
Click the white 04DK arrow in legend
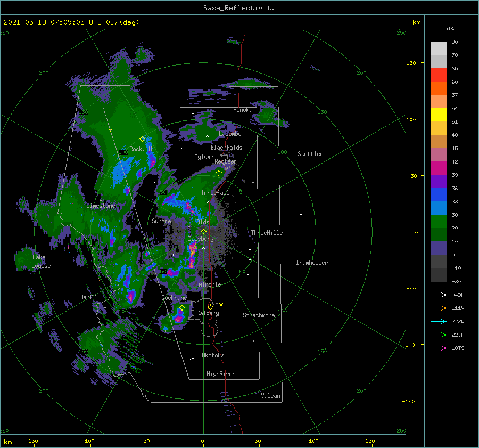click(x=439, y=295)
